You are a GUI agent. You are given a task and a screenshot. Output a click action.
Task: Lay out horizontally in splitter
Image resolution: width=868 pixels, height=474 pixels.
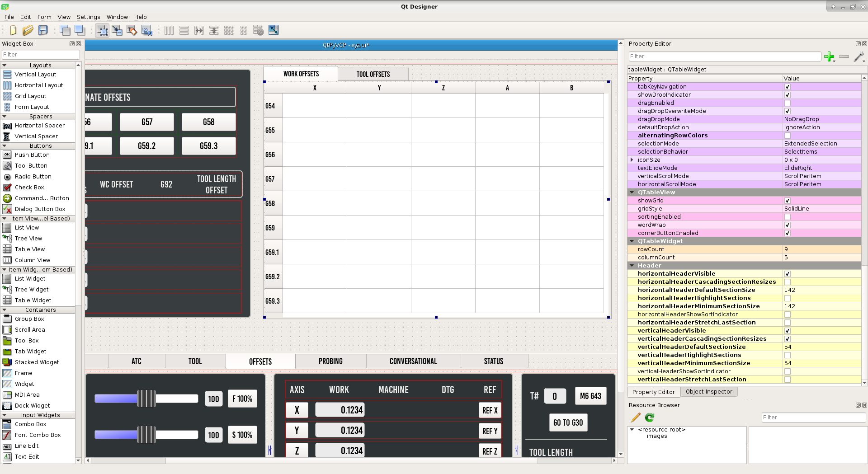click(199, 30)
